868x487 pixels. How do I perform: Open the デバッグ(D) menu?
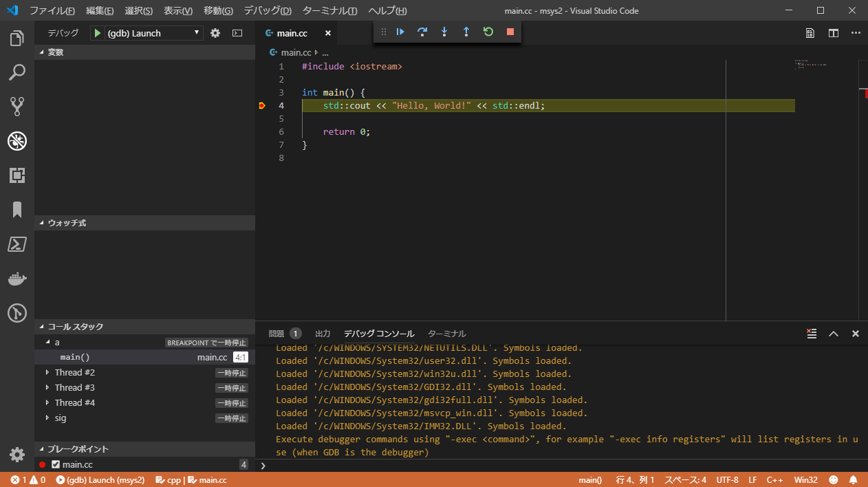268,11
